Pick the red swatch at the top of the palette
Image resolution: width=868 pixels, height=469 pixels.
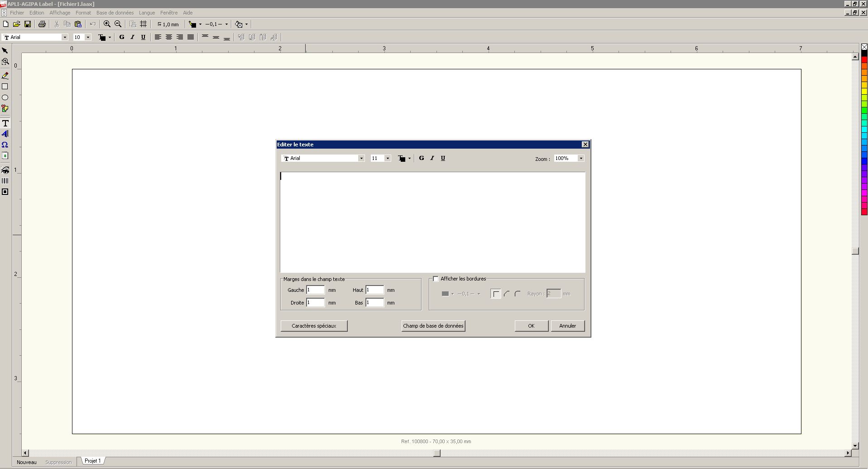click(x=864, y=60)
